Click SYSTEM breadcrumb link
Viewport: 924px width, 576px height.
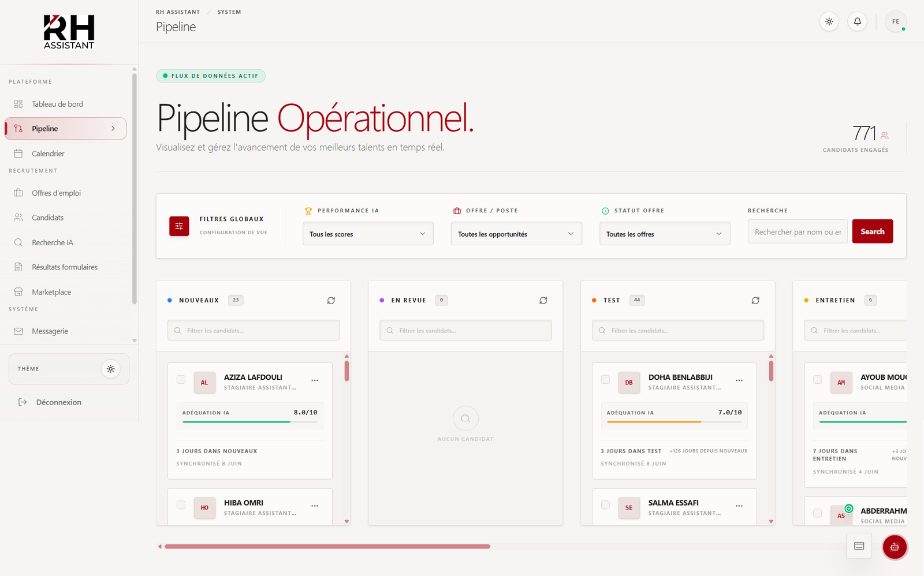(x=229, y=12)
